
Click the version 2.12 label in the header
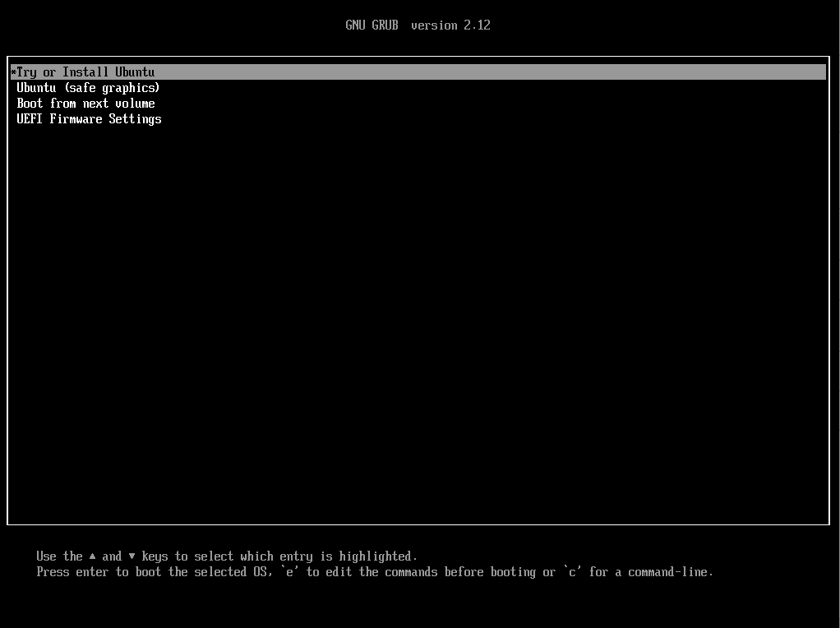click(x=450, y=25)
